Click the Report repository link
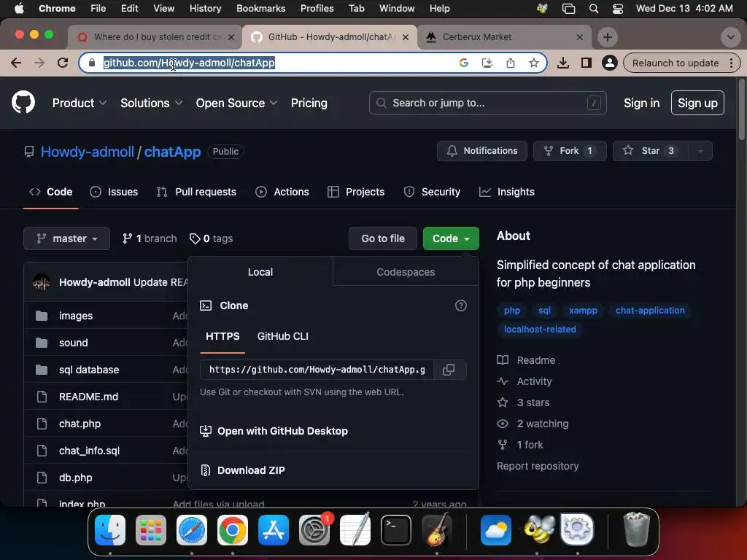The image size is (747, 560). 538,466
